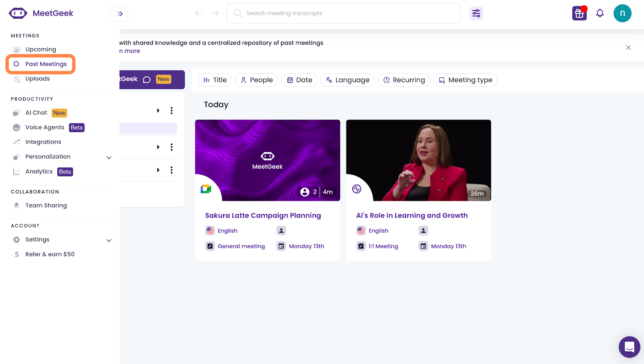Expand the Settings menu chevron

click(109, 240)
